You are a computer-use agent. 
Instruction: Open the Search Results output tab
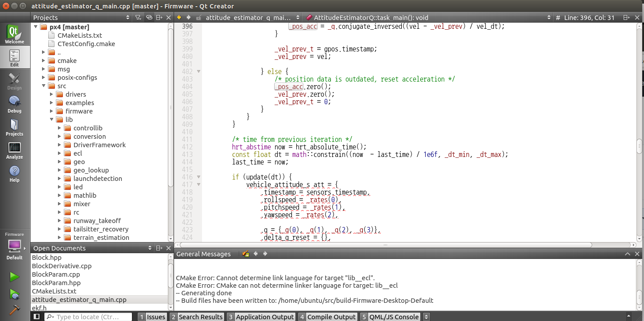(x=196, y=317)
